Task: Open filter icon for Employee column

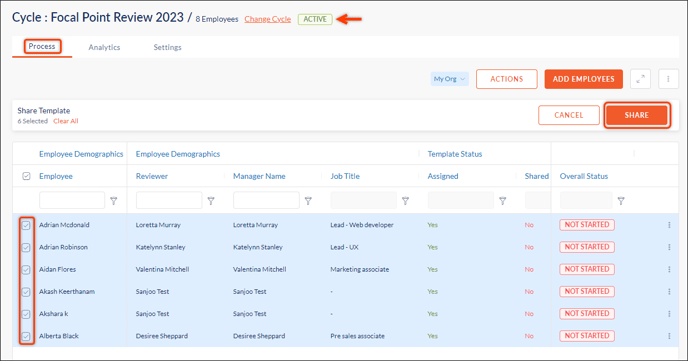Action: coord(114,201)
